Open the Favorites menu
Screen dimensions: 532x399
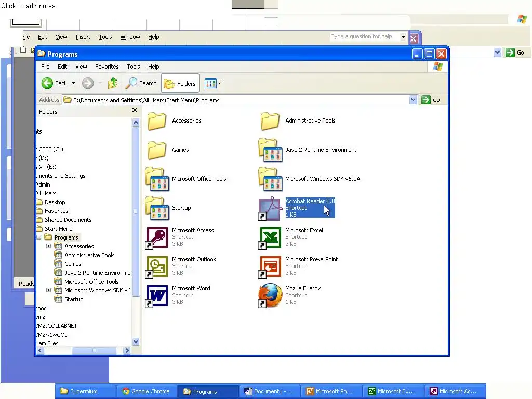click(x=107, y=66)
